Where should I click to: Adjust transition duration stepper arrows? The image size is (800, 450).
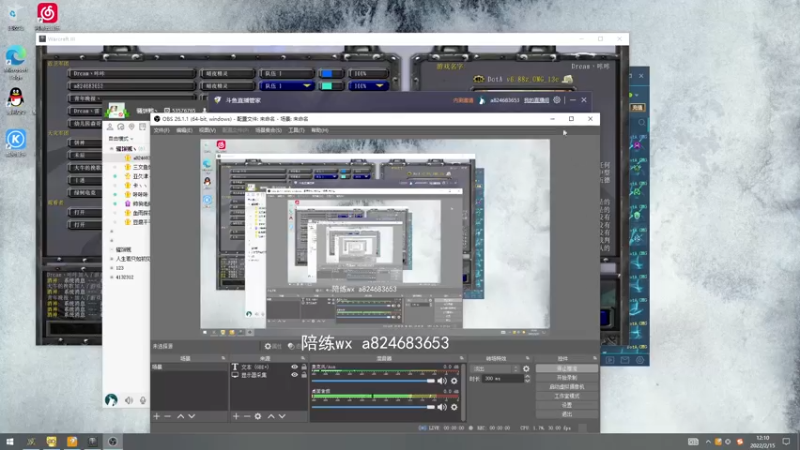pos(527,379)
